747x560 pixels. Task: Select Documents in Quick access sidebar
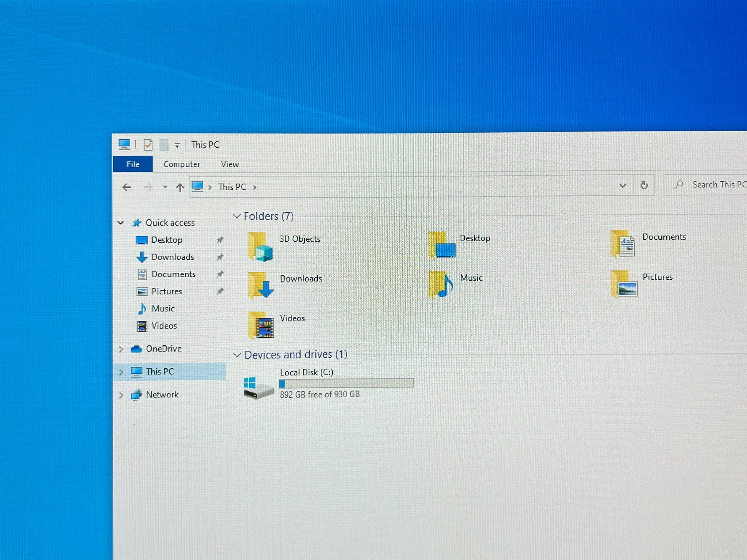(x=174, y=274)
